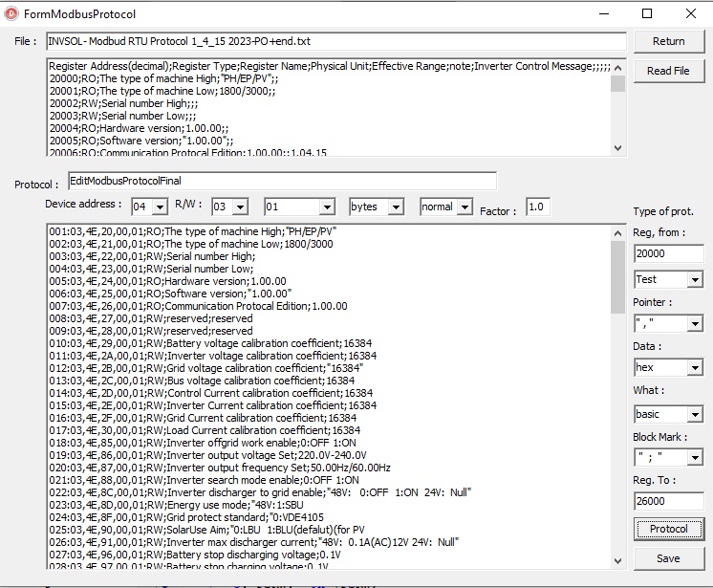Click the Protocol name text field
This screenshot has height=588, width=713.
[282, 181]
